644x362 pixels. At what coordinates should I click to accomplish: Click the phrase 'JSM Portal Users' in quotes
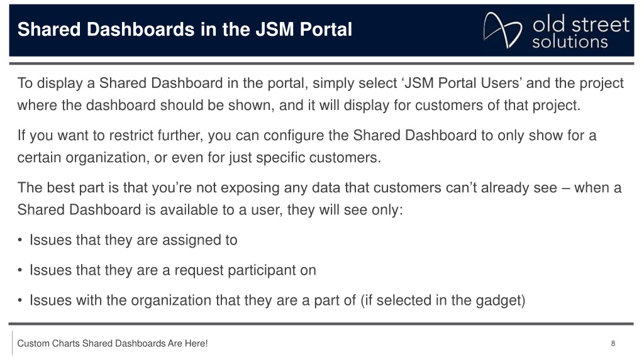click(x=464, y=83)
